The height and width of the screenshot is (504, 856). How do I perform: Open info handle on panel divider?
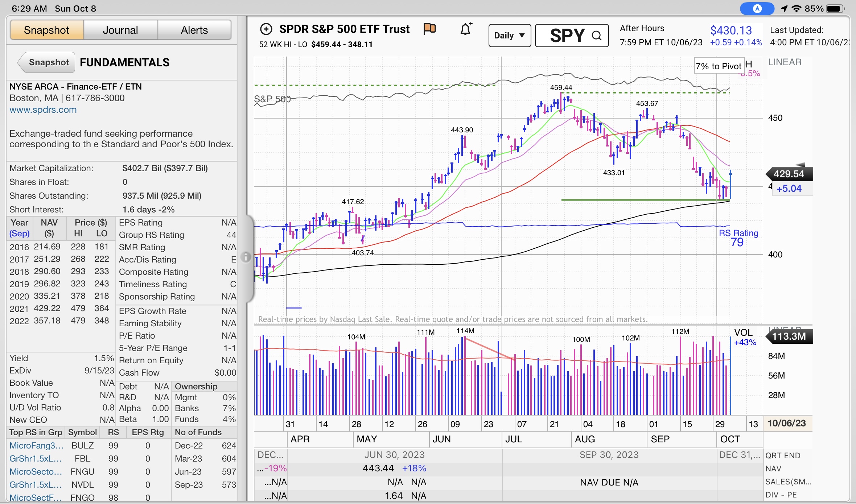pos(246,257)
